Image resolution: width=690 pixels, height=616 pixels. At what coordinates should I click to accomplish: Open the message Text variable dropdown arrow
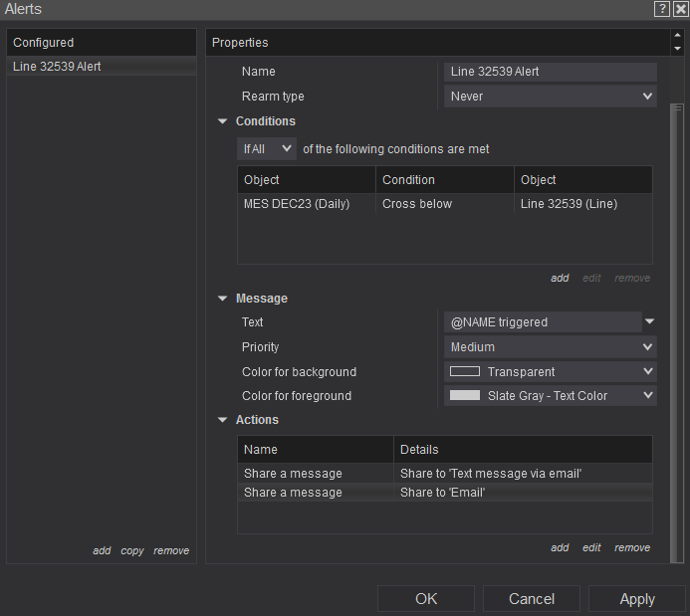(x=649, y=322)
